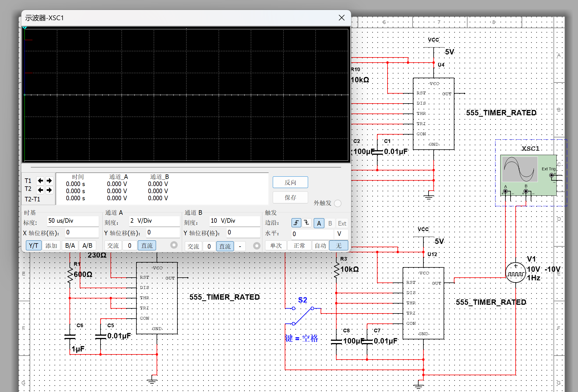Click the trigger 水平 level input field
Screen dimensions: 578x392
tap(312, 234)
